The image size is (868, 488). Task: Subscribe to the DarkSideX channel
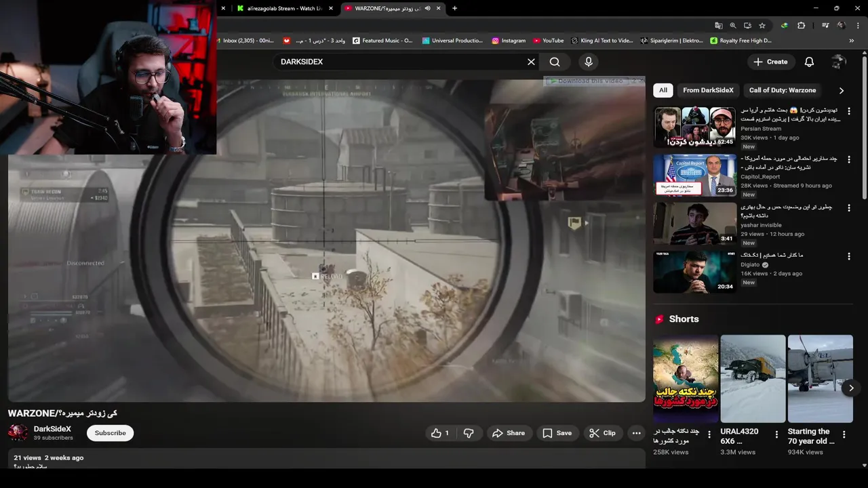pyautogui.click(x=110, y=433)
